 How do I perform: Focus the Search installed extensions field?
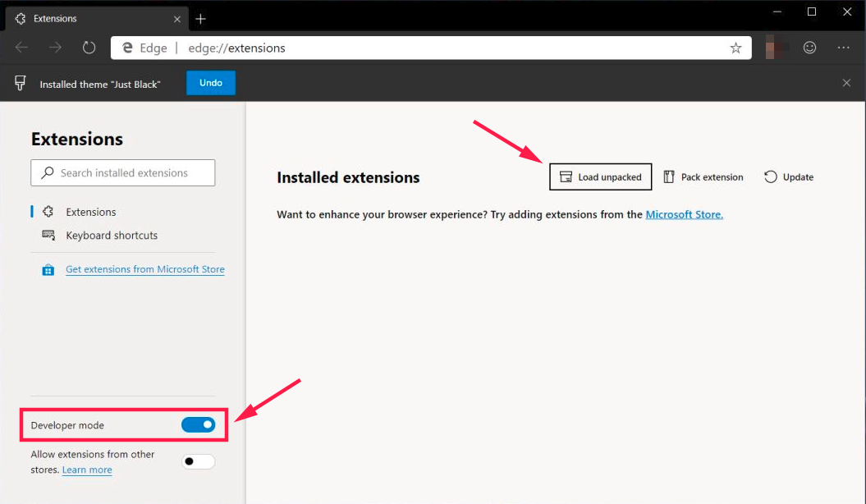pos(123,172)
